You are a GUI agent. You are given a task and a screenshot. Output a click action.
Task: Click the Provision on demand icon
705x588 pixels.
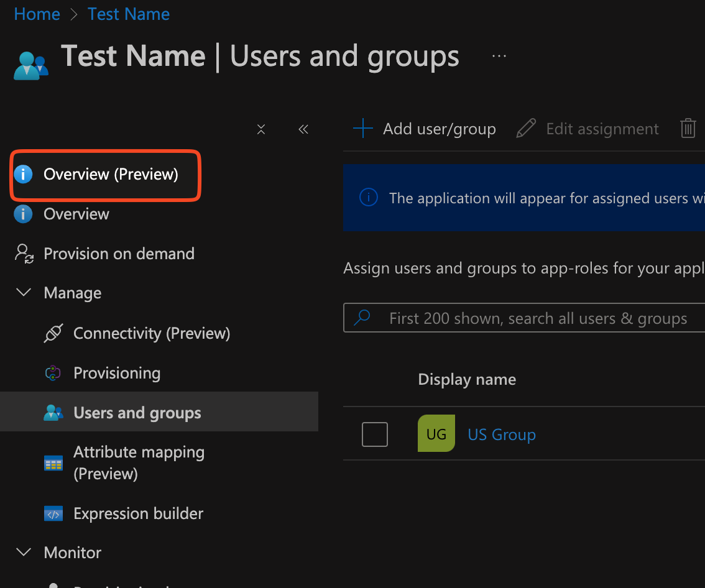(24, 254)
